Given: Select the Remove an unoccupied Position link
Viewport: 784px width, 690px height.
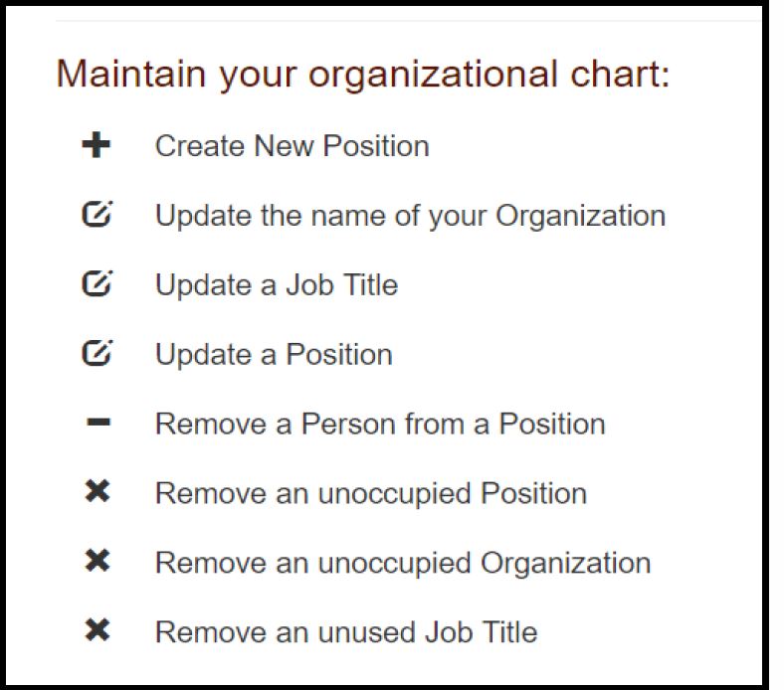Looking at the screenshot, I should click(371, 494).
